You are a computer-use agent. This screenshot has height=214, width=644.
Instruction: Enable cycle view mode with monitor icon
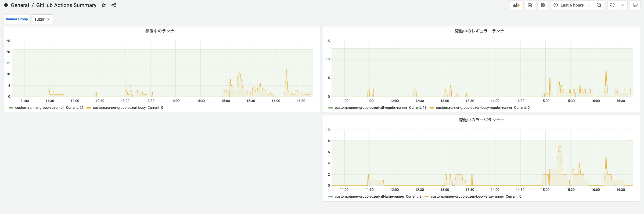[635, 5]
